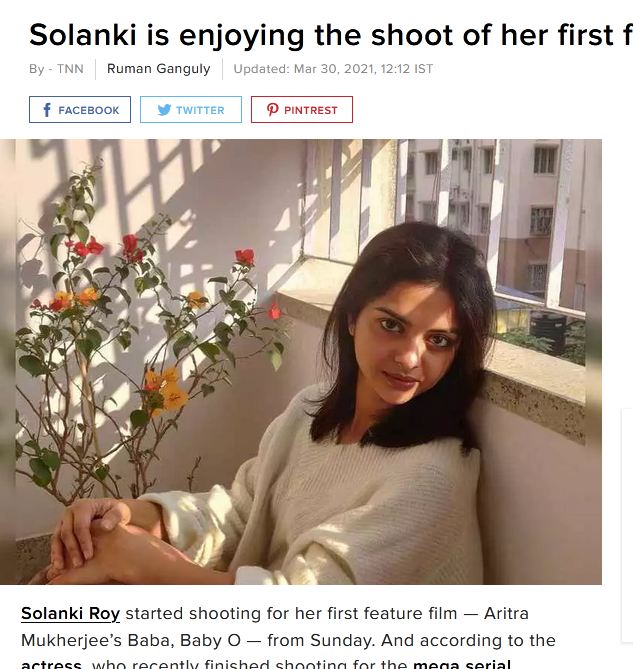Click the 'By - TNN' byline text
The image size is (633, 669).
click(56, 69)
